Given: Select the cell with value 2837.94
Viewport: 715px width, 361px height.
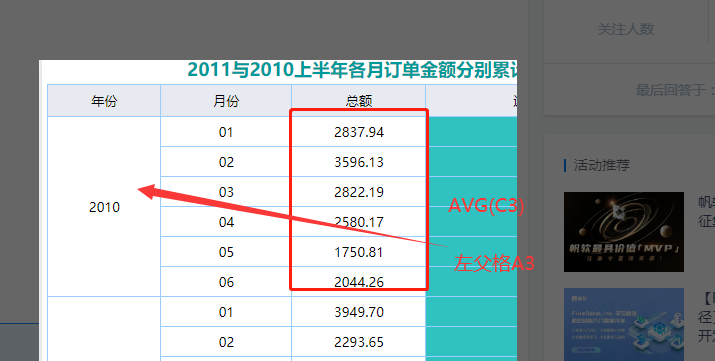Looking at the screenshot, I should click(358, 132).
